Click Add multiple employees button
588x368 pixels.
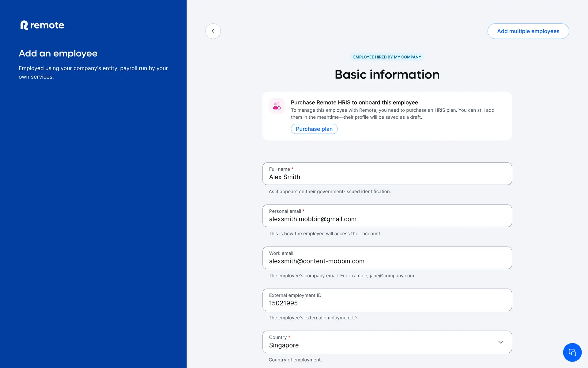528,31
